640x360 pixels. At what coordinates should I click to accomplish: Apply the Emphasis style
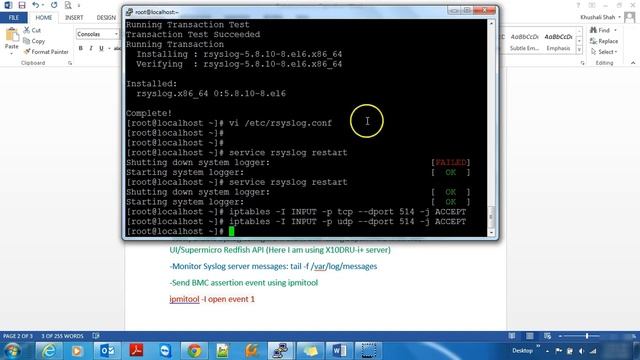pos(558,42)
